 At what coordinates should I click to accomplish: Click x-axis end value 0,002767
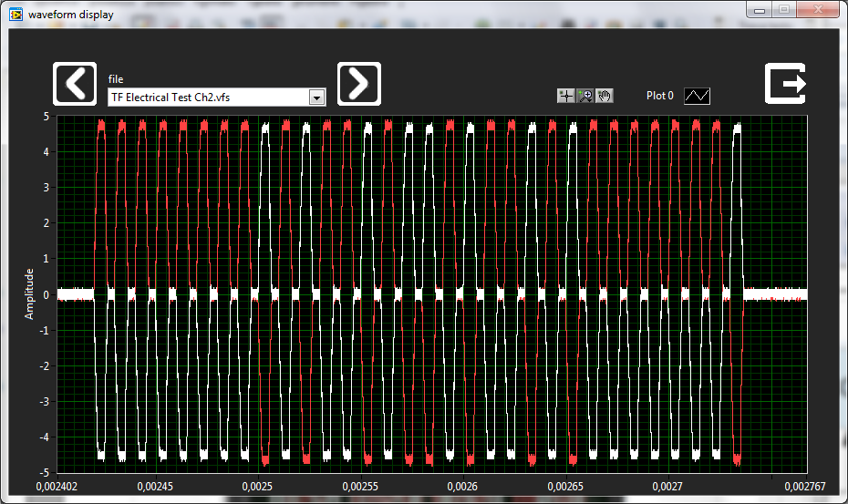click(805, 486)
